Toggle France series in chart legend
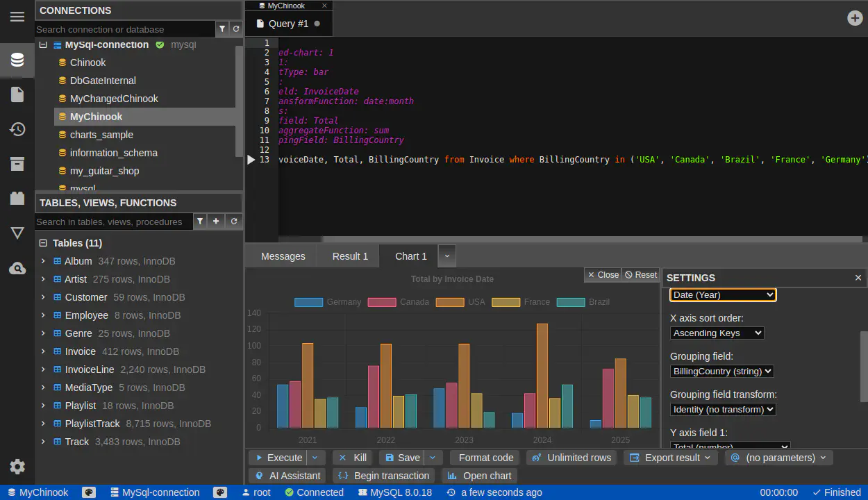This screenshot has width=868, height=500. point(521,302)
